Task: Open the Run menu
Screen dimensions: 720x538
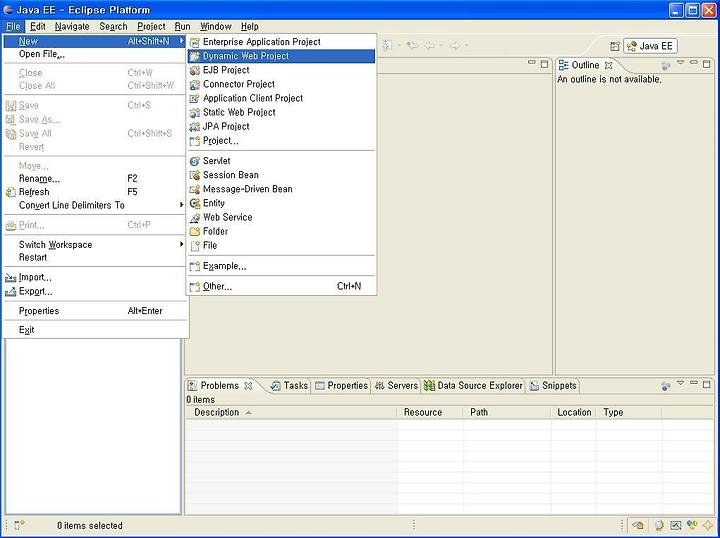Action: (x=182, y=27)
